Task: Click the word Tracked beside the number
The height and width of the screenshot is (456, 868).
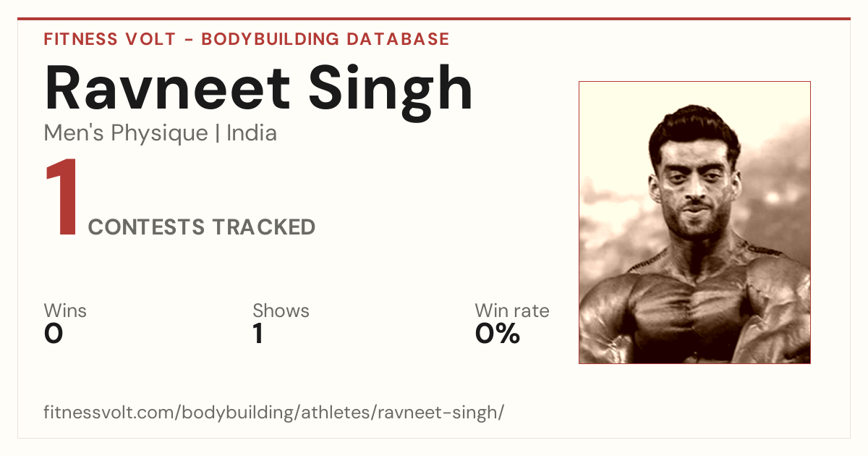Action: (x=264, y=227)
